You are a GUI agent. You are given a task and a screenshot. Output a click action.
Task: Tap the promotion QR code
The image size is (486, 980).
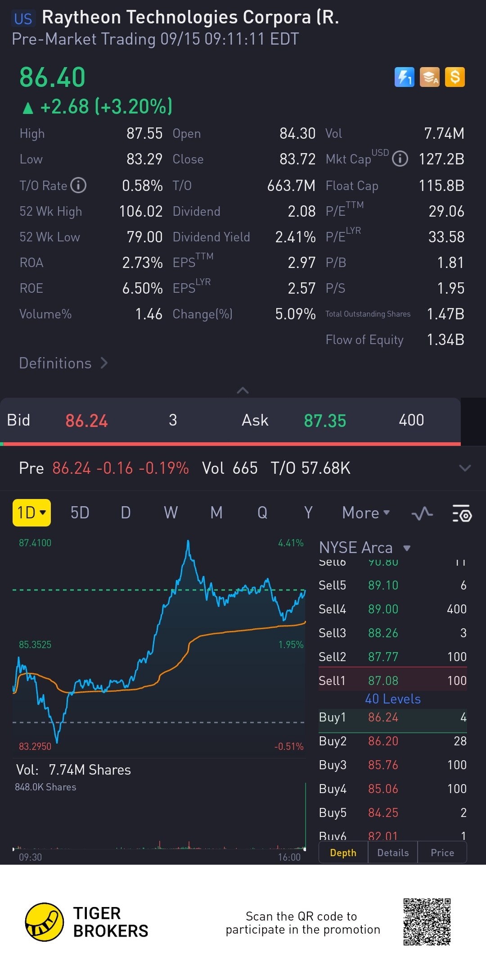coord(427,922)
